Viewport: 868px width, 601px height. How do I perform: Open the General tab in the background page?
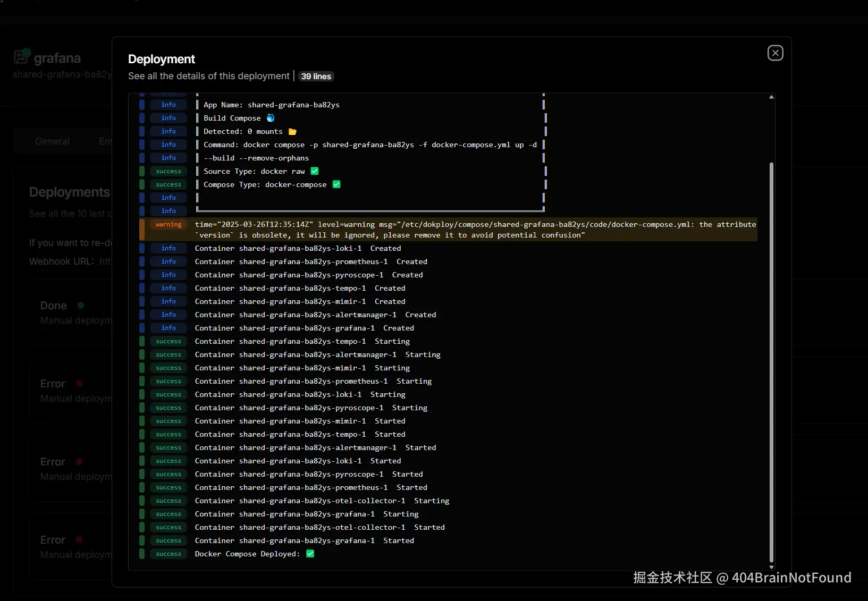(x=52, y=141)
